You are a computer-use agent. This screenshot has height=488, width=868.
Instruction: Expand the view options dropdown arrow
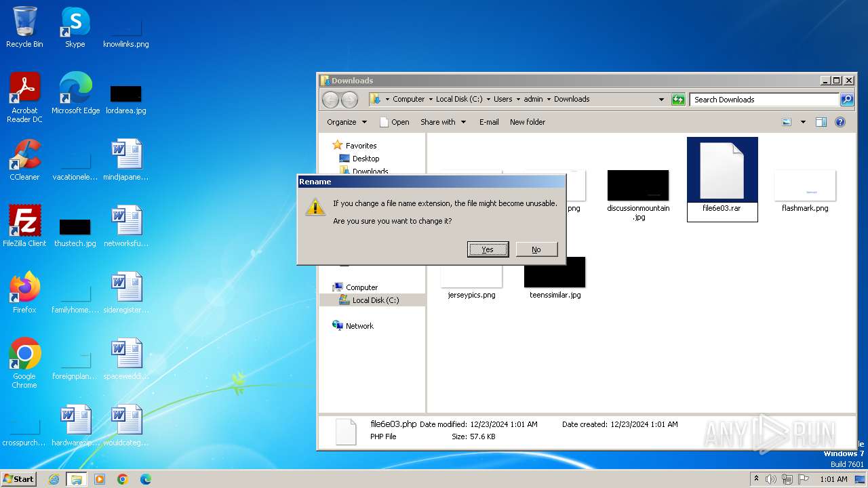(803, 122)
